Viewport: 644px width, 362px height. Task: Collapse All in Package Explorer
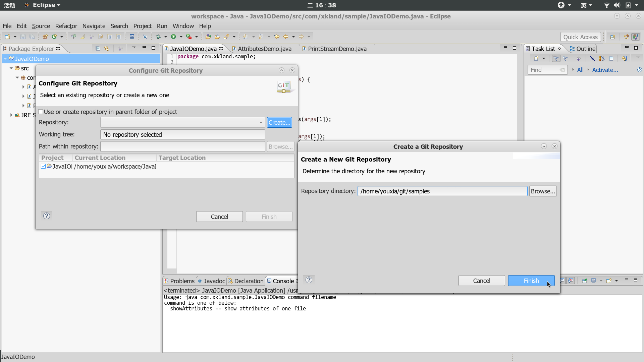[98, 49]
